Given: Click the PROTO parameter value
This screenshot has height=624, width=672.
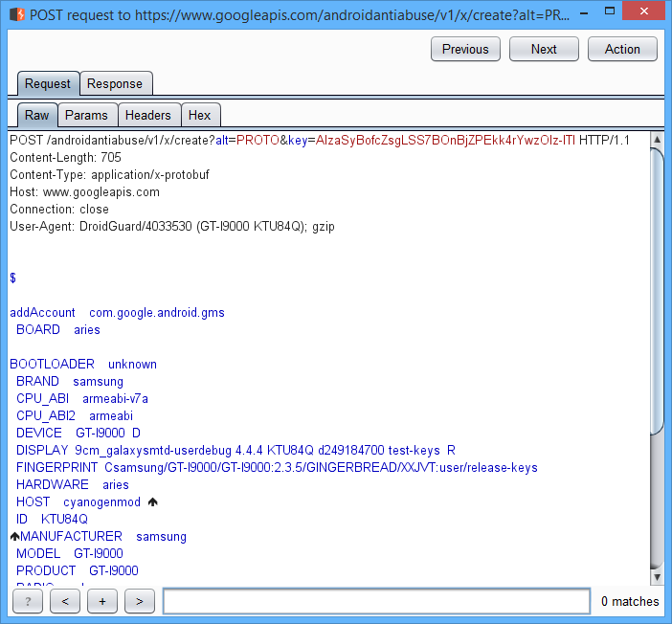Looking at the screenshot, I should pyautogui.click(x=258, y=140).
